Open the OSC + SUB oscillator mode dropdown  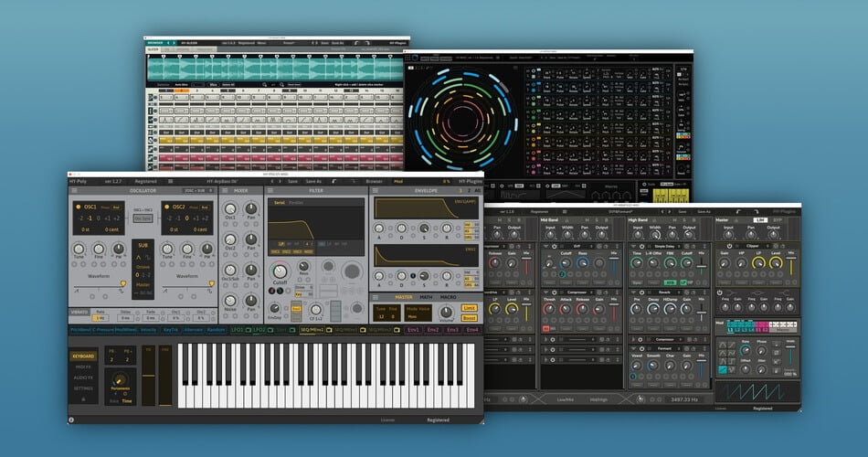point(196,190)
